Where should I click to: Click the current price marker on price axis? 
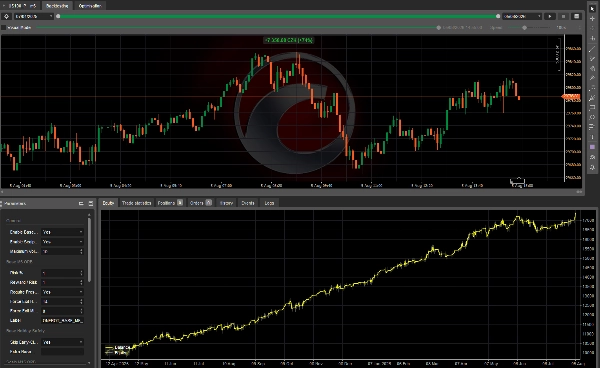571,96
